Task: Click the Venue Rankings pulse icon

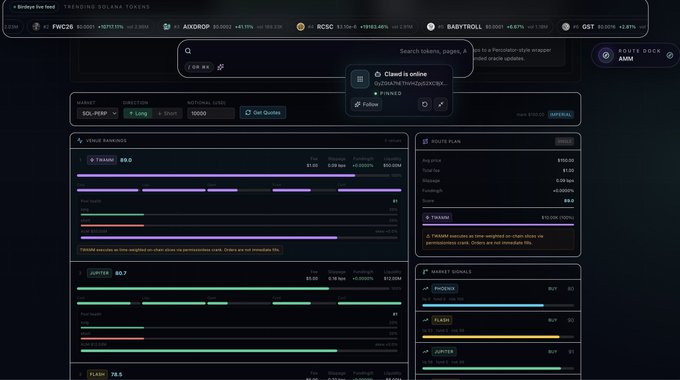Action: [80, 141]
